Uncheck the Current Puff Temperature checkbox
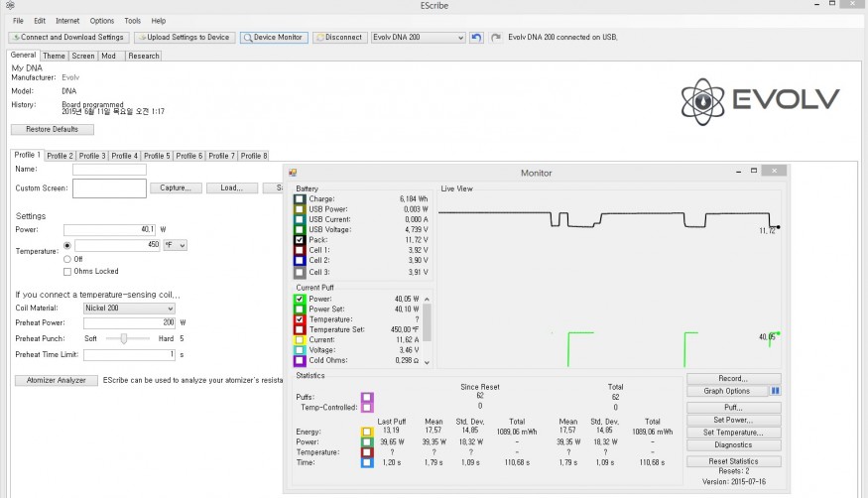This screenshot has width=868, height=498. click(x=300, y=319)
